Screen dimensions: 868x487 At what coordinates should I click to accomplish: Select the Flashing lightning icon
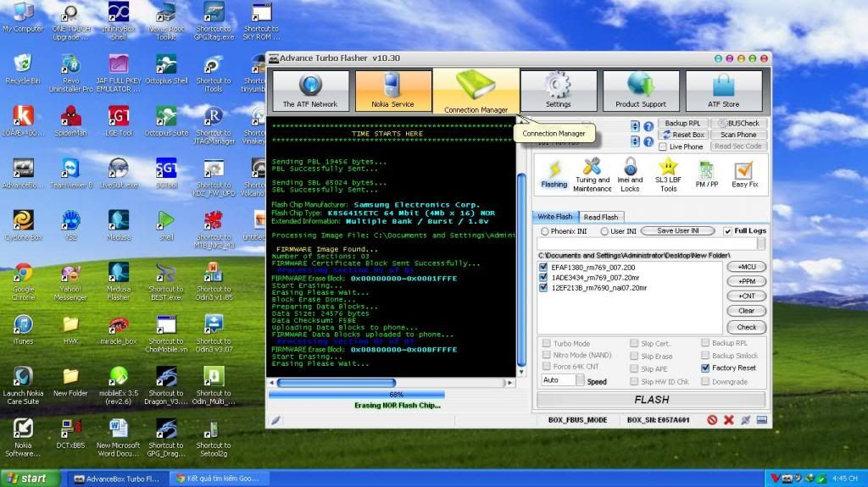[554, 174]
